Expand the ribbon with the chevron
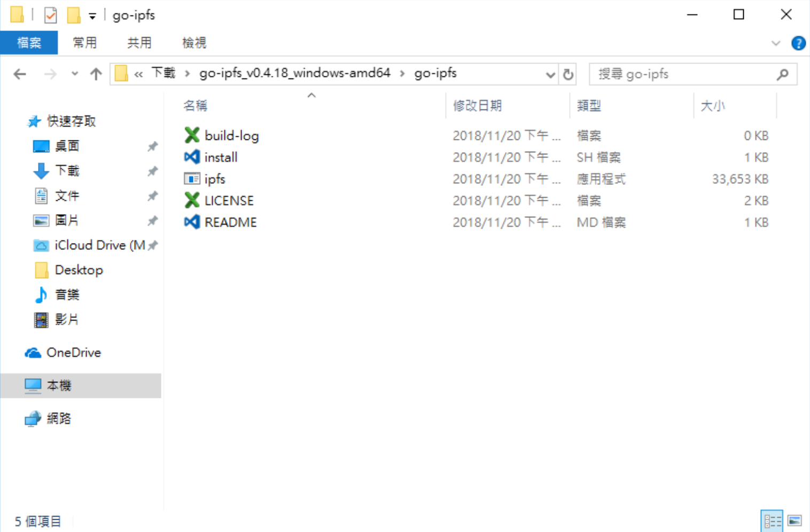 coord(776,43)
